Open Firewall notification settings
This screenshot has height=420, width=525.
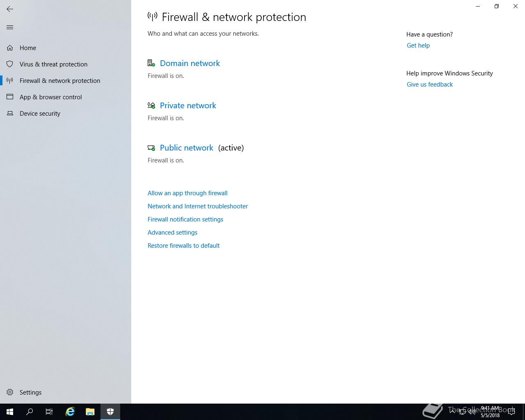click(185, 219)
